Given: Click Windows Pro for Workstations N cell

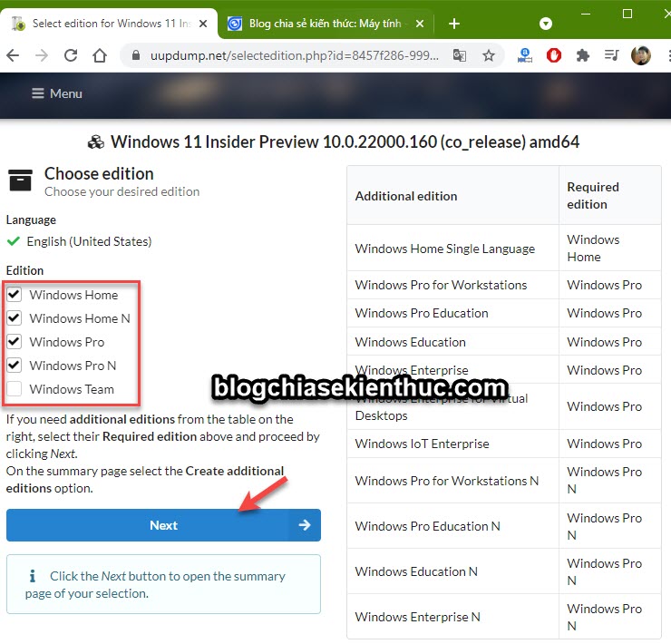Looking at the screenshot, I should click(452, 481).
